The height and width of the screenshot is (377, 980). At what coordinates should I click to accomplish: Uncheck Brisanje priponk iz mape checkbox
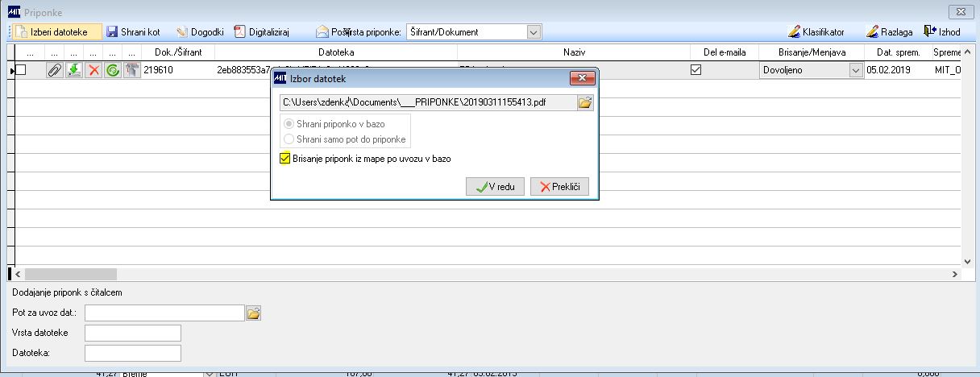point(285,159)
